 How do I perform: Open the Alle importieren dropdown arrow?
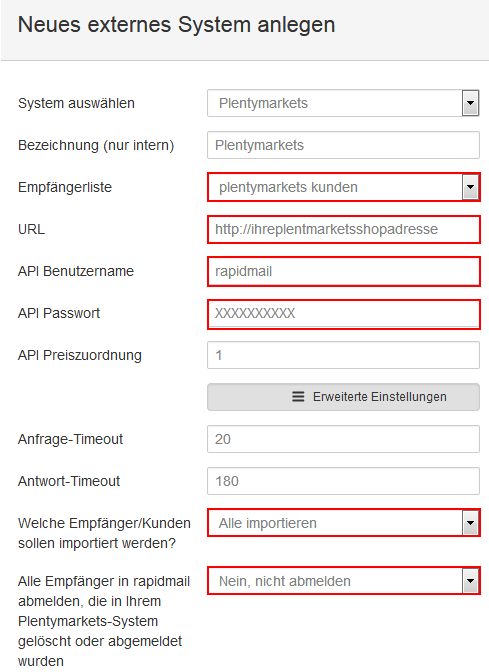[x=470, y=523]
